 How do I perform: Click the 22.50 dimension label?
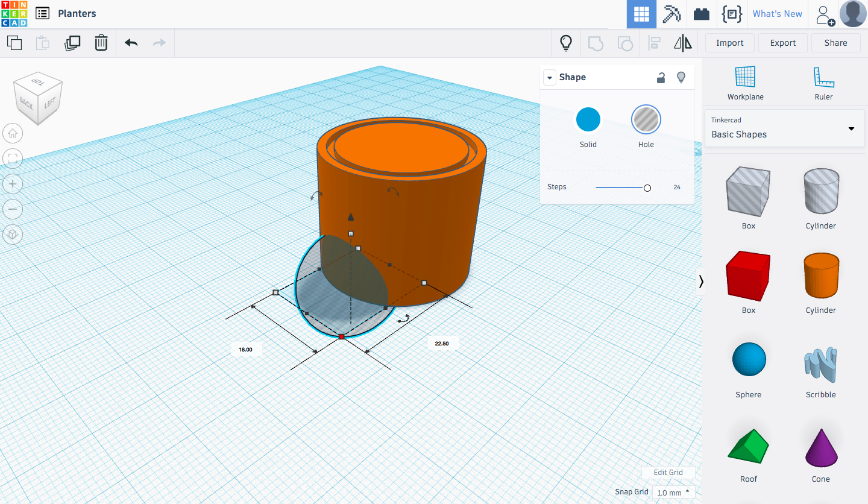[x=442, y=344]
